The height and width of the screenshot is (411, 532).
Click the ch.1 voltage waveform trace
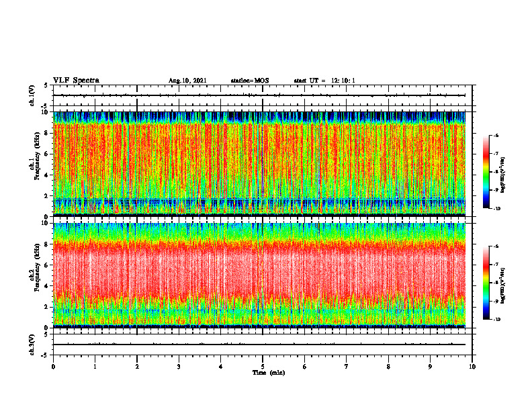[x=259, y=95]
